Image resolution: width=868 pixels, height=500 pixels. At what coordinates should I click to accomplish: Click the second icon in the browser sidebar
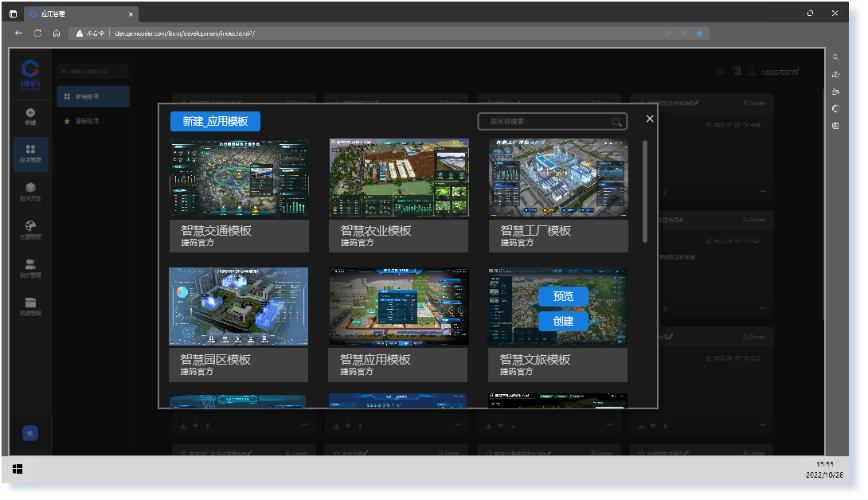click(835, 74)
